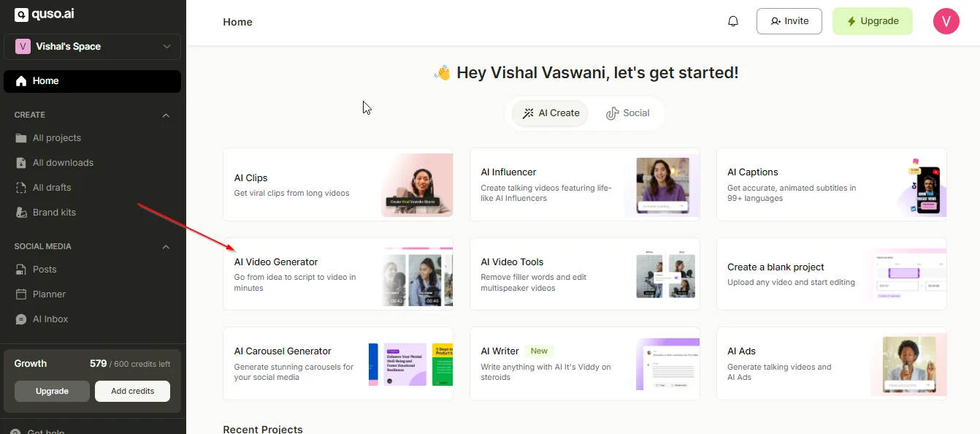
Task: Click the AI Clips preview thumbnail
Action: (x=417, y=185)
